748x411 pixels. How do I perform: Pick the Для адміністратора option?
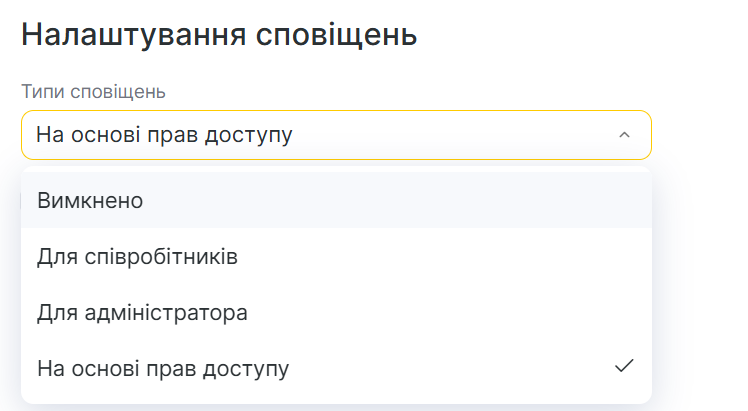[x=142, y=312]
